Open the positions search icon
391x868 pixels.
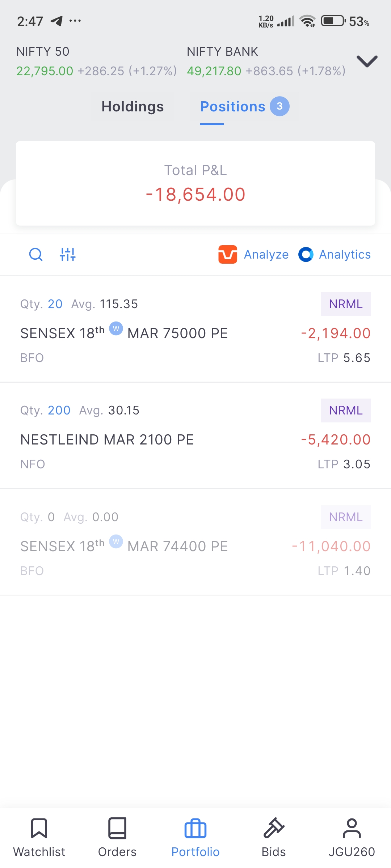[35, 255]
